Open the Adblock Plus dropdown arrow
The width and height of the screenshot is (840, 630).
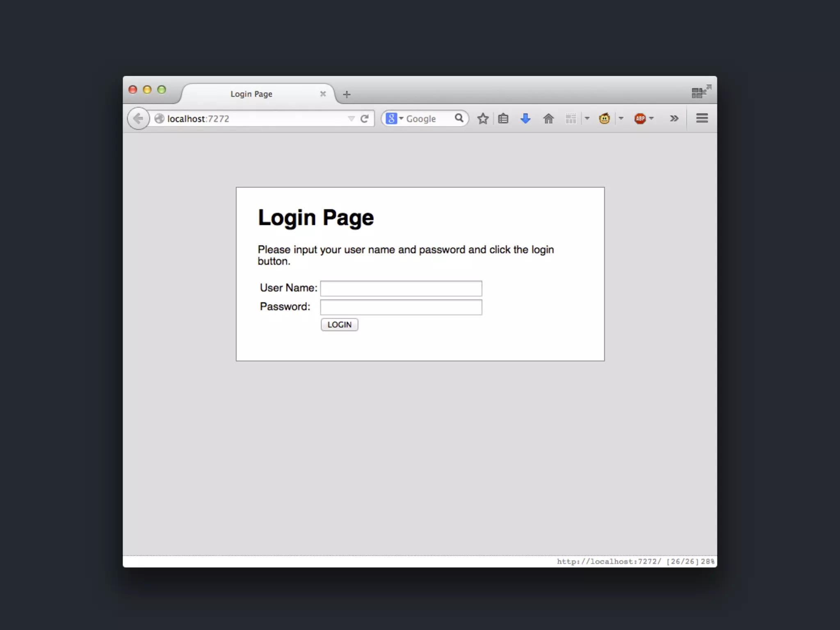651,119
